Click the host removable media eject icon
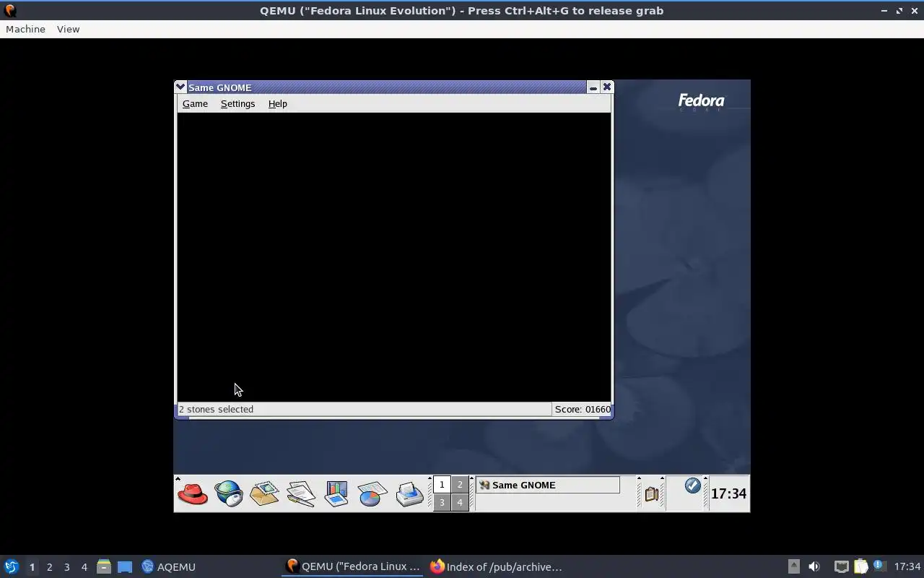Viewport: 924px width, 578px height. (793, 566)
